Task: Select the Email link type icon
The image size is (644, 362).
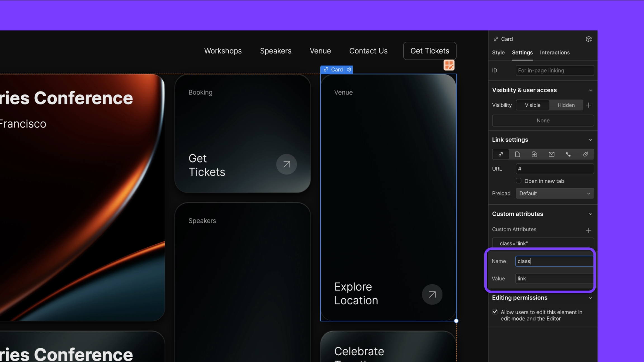Action: (551, 154)
